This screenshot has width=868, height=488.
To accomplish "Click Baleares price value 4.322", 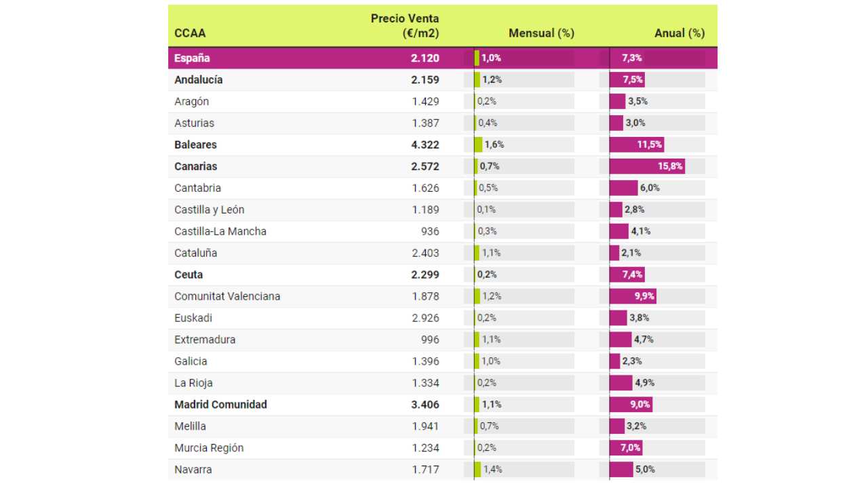I will click(x=425, y=145).
